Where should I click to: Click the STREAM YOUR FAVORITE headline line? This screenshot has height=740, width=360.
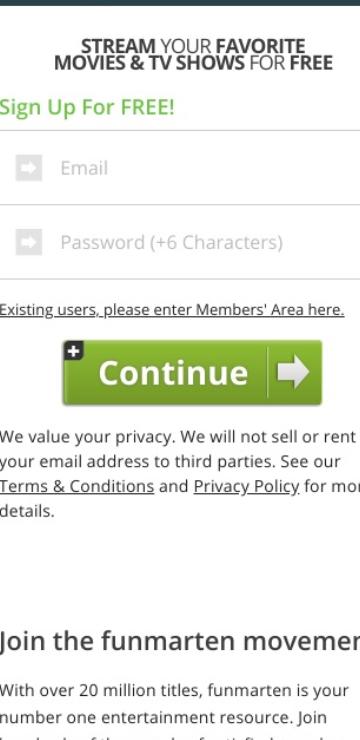tap(193, 46)
